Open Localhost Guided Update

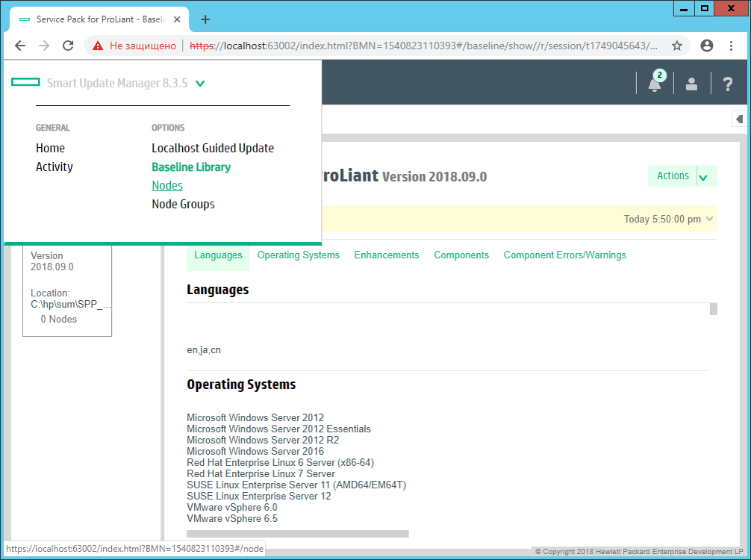[x=212, y=148]
